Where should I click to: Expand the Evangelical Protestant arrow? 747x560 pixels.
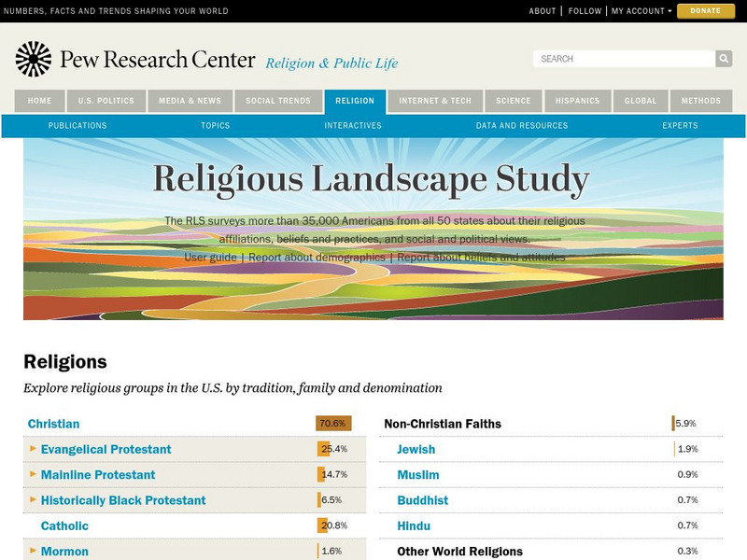tap(34, 449)
